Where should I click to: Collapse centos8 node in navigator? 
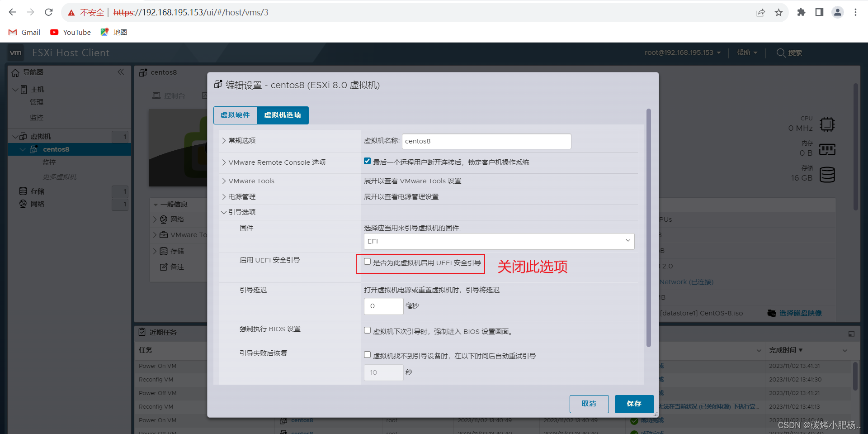pyautogui.click(x=23, y=149)
